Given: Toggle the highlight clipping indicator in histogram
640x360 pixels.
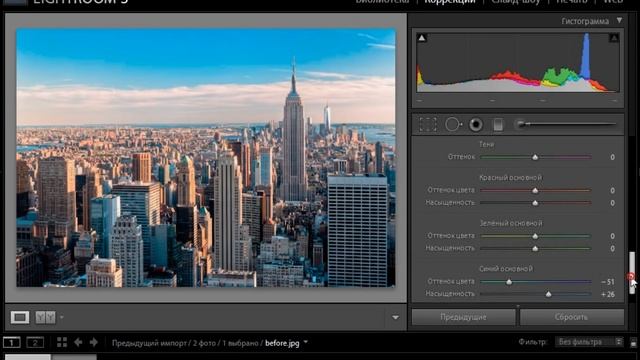Looking at the screenshot, I should point(614,38).
